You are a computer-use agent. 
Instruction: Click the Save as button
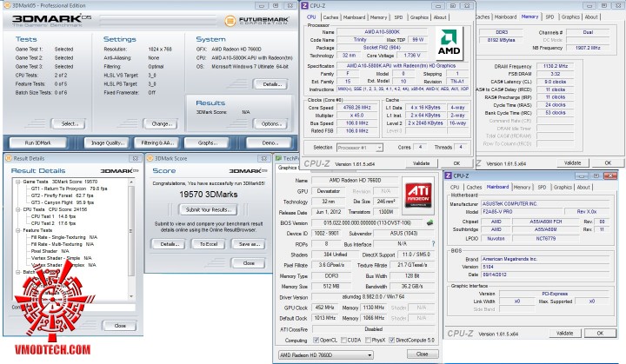coord(250,244)
